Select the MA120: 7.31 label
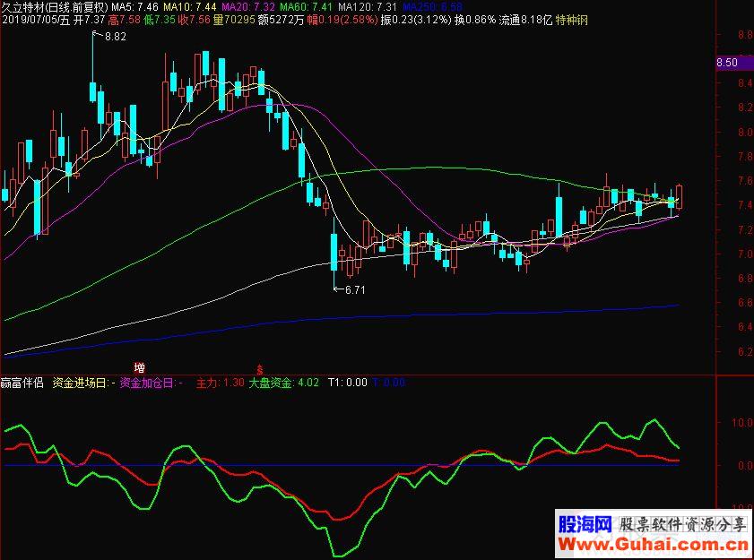 click(x=368, y=7)
